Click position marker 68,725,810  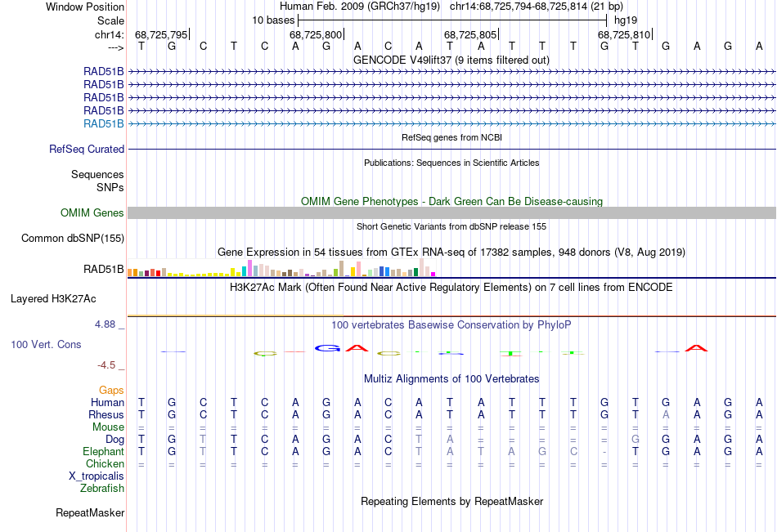tap(624, 34)
